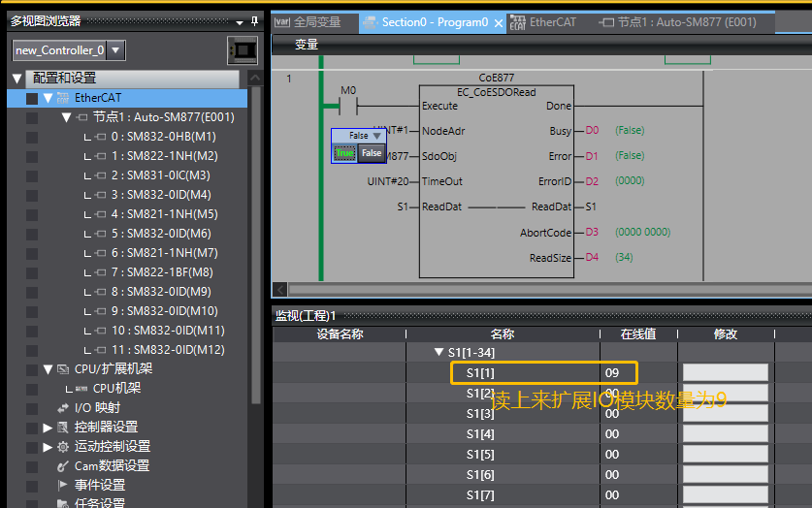This screenshot has width=812, height=508.
Task: Click the I/O 映射 icon
Action: [63, 408]
